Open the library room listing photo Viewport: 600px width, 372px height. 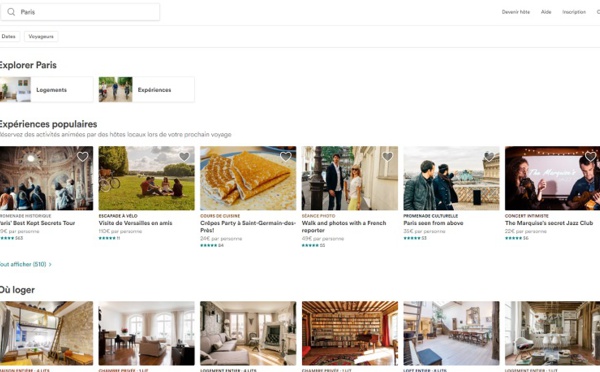350,333
